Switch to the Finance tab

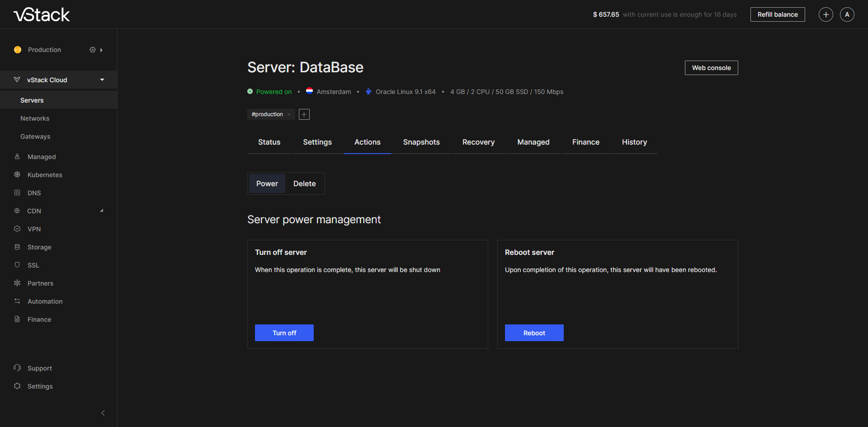tap(586, 142)
